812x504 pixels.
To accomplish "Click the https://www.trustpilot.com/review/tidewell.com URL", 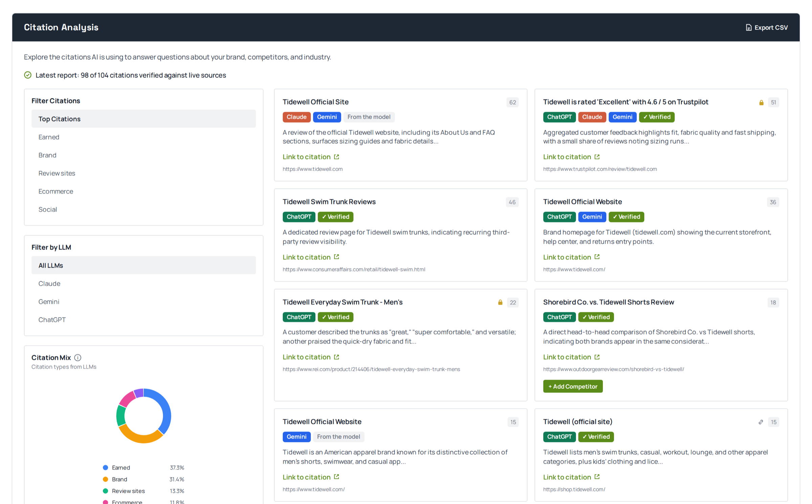I will click(x=600, y=169).
